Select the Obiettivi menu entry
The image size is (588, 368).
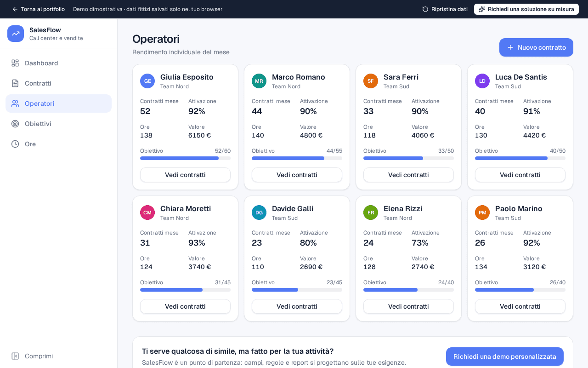[58, 124]
